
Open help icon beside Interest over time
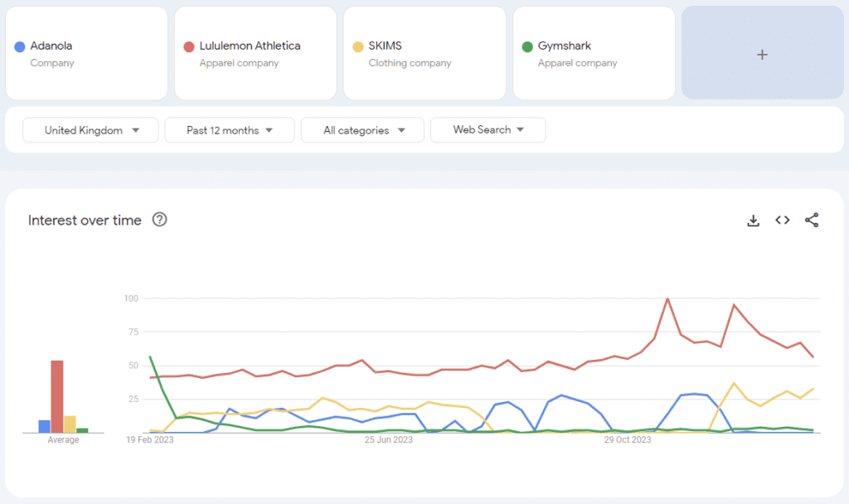click(x=160, y=220)
